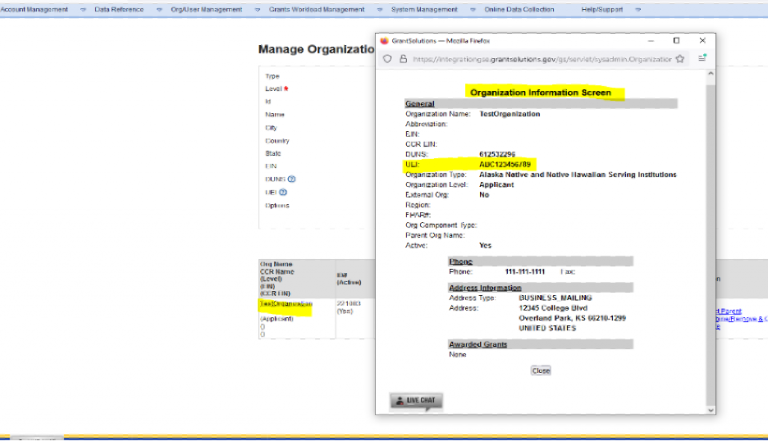Click the TestOrganization link in results table
The width and height of the screenshot is (768, 441).
[x=286, y=304]
